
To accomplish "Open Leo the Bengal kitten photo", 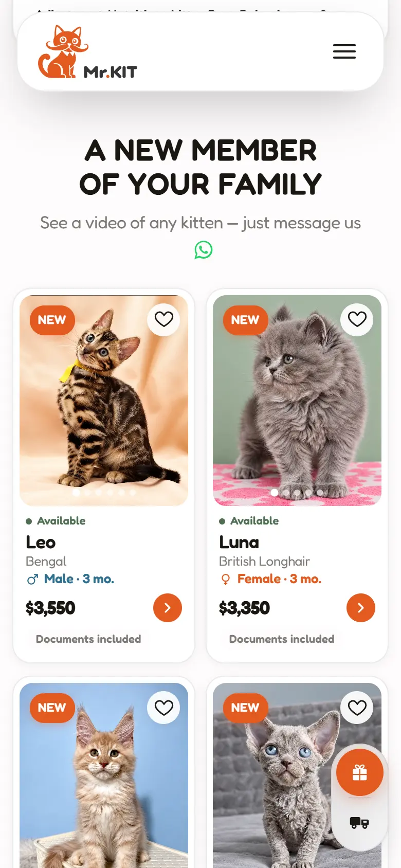I will coord(104,400).
